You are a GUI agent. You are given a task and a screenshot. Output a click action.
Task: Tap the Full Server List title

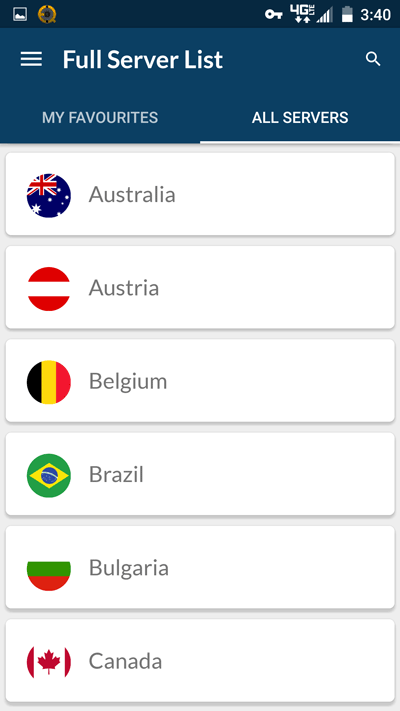tap(143, 59)
